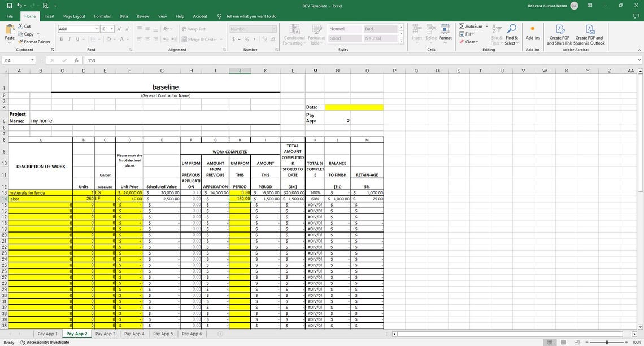Click the Save icon in title bar
The image size is (644, 346).
click(10, 6)
